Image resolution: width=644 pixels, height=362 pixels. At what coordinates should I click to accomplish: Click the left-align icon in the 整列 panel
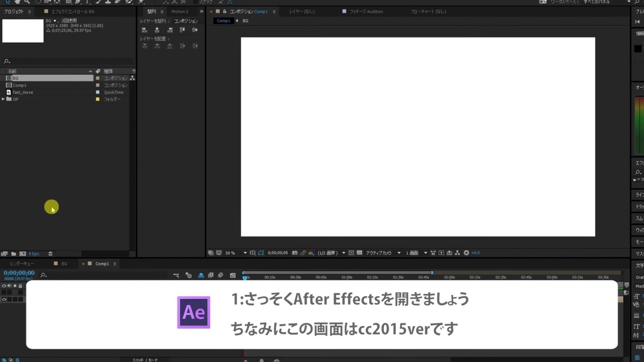click(143, 29)
